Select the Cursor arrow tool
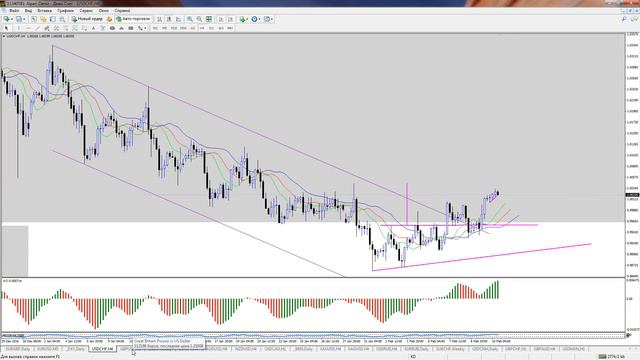Viewport: 640px width, 360px height. (x=6, y=28)
